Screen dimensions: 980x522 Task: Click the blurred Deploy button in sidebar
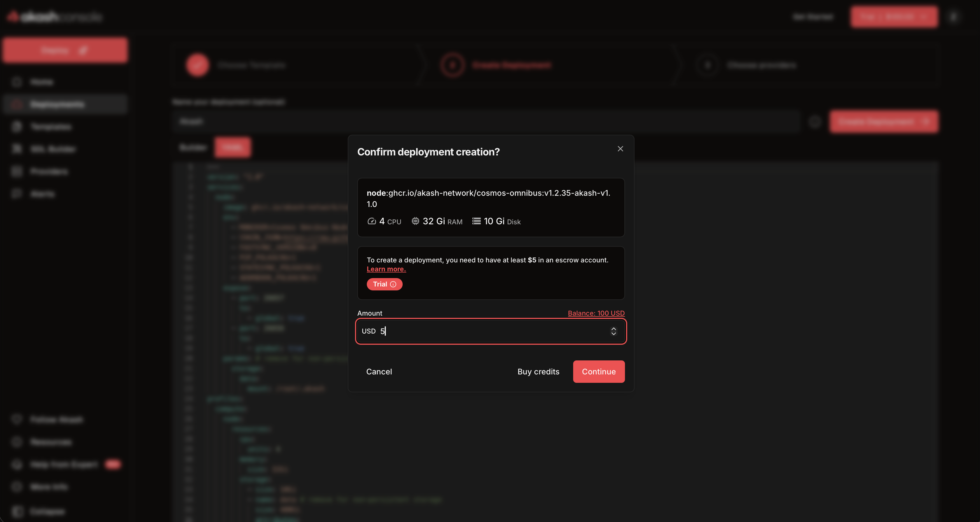coord(65,50)
